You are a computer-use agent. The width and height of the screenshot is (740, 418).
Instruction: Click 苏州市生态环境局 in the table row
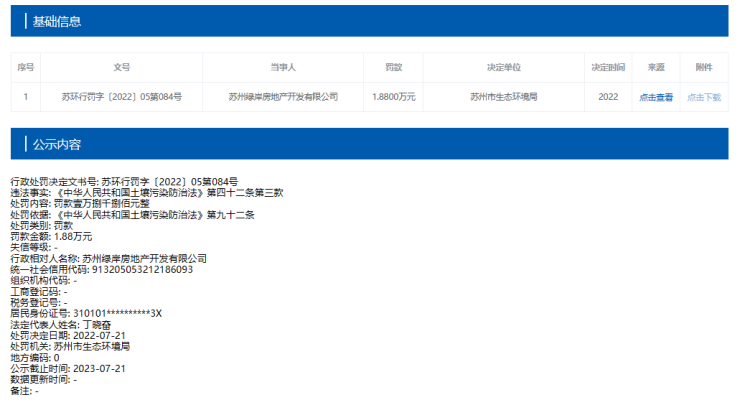pos(504,97)
